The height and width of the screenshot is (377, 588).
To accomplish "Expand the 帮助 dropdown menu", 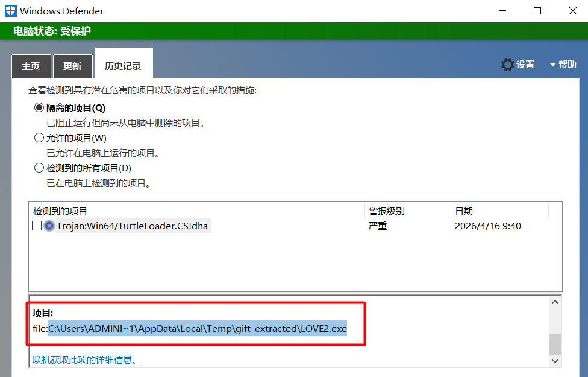I will pyautogui.click(x=563, y=65).
